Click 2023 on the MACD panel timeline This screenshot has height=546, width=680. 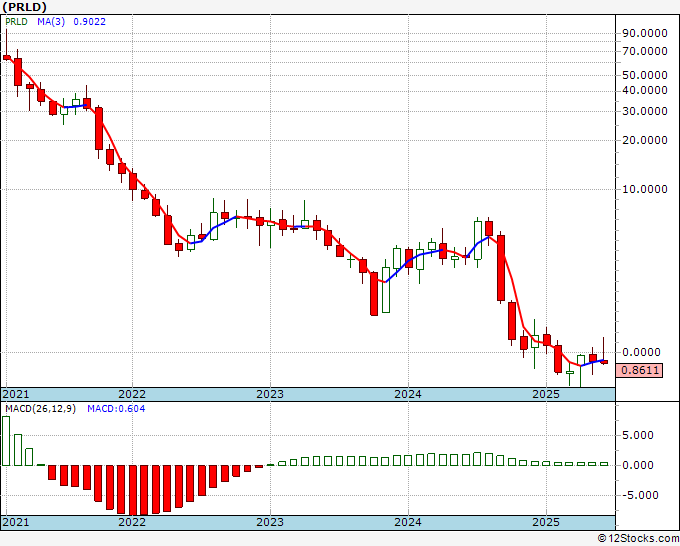[270, 522]
